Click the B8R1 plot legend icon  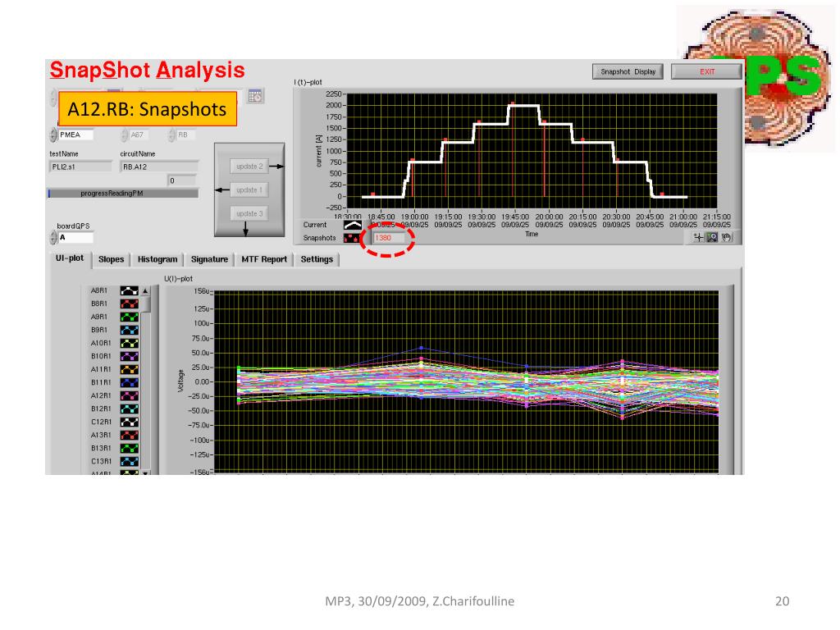coord(129,304)
